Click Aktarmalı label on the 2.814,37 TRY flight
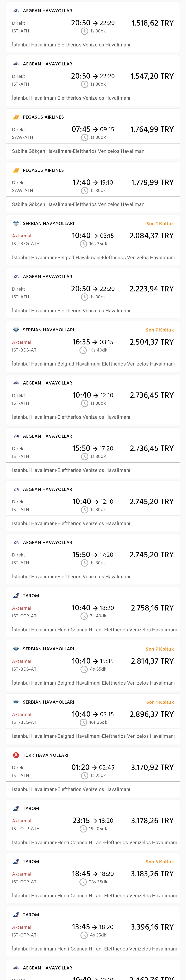This screenshot has width=186, height=980. tap(22, 661)
